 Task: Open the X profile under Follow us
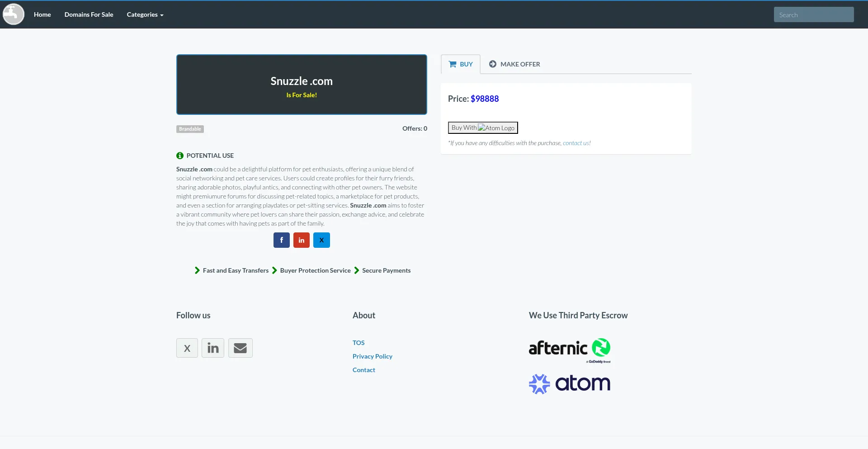187,348
